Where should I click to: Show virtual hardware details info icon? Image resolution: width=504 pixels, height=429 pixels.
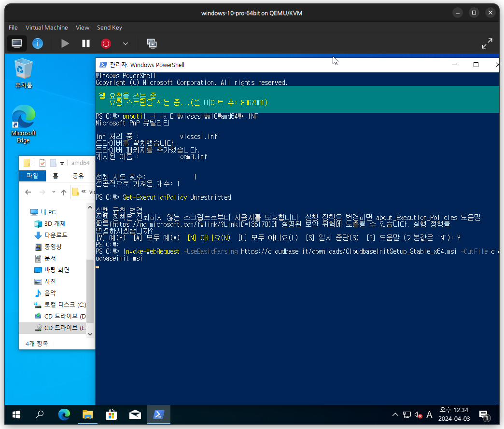pos(38,43)
